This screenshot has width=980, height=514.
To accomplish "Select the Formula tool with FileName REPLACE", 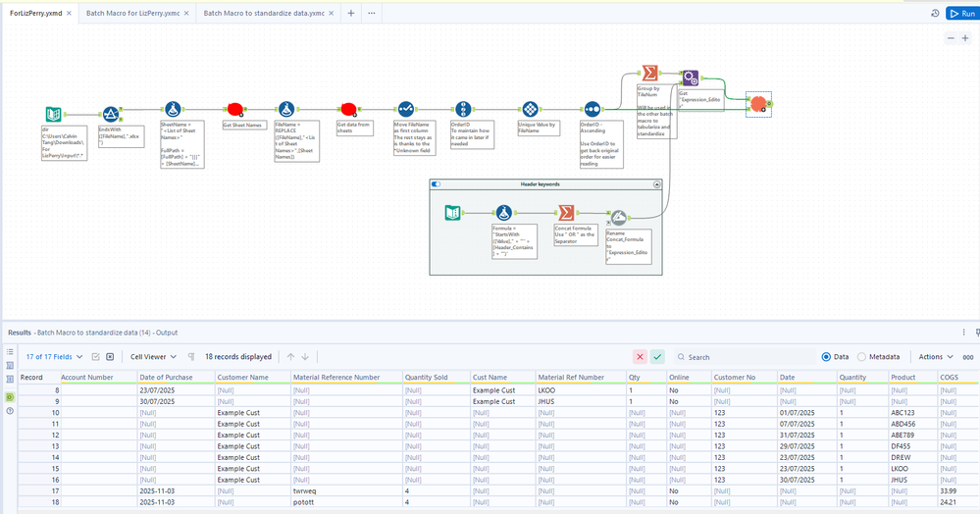I will point(286,110).
